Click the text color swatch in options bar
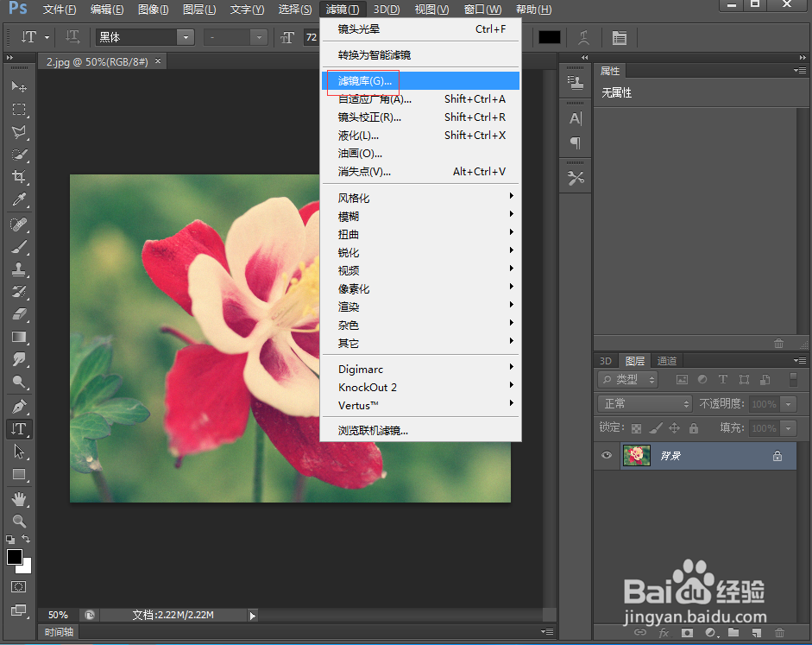 click(x=550, y=37)
